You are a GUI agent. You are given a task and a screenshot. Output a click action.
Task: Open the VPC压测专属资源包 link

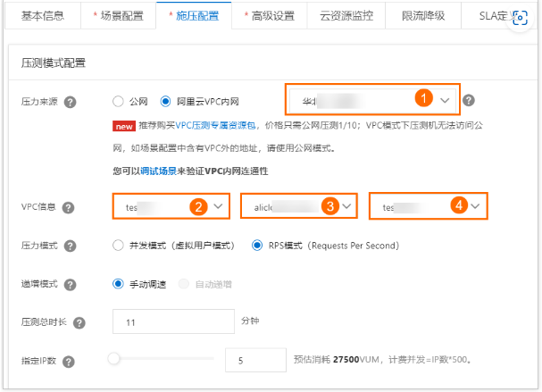click(x=215, y=125)
